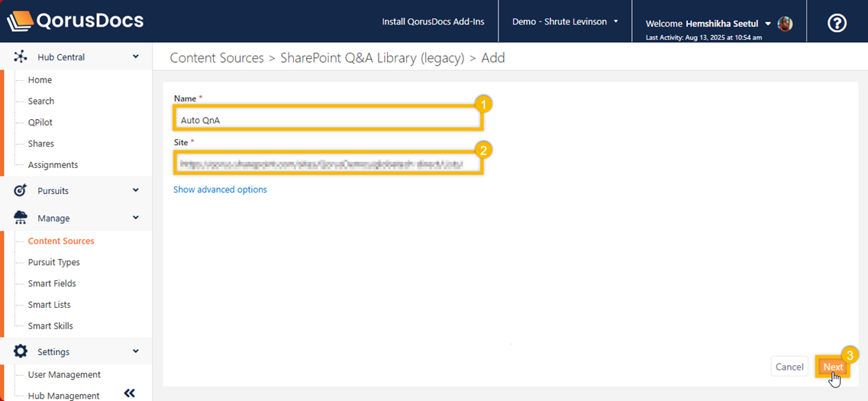Open the user account dropdown arrow
Image resolution: width=868 pixels, height=401 pixels.
click(768, 24)
